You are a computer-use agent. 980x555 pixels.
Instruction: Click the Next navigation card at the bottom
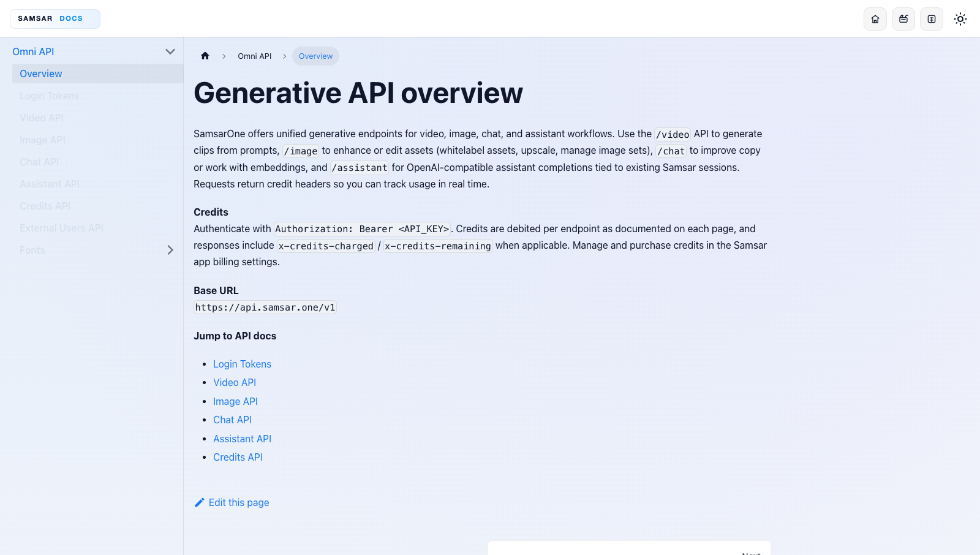(629, 549)
